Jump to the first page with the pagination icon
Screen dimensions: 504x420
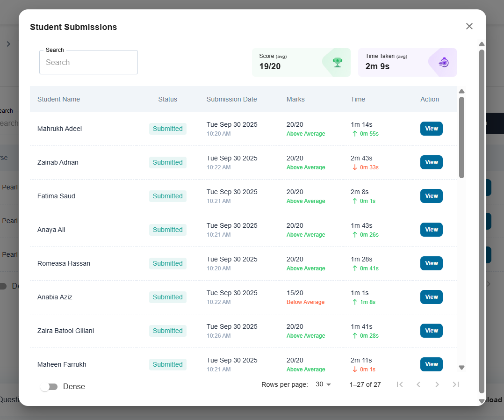[400, 384]
